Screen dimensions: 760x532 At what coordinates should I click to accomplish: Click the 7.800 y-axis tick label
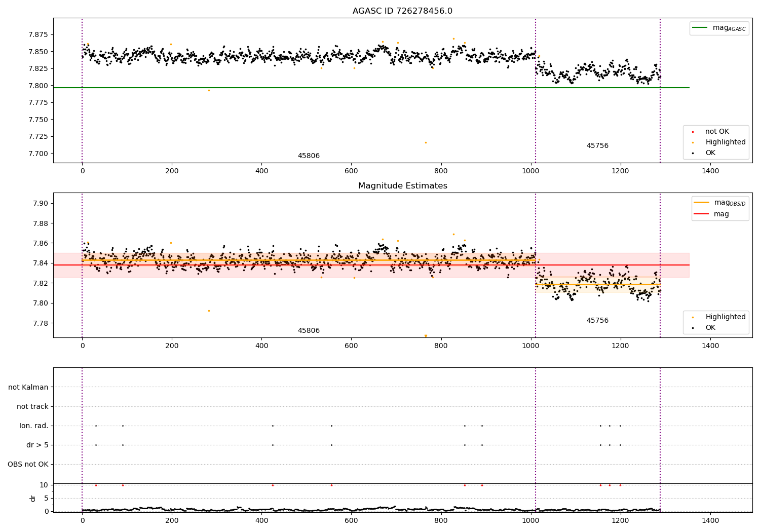click(39, 86)
